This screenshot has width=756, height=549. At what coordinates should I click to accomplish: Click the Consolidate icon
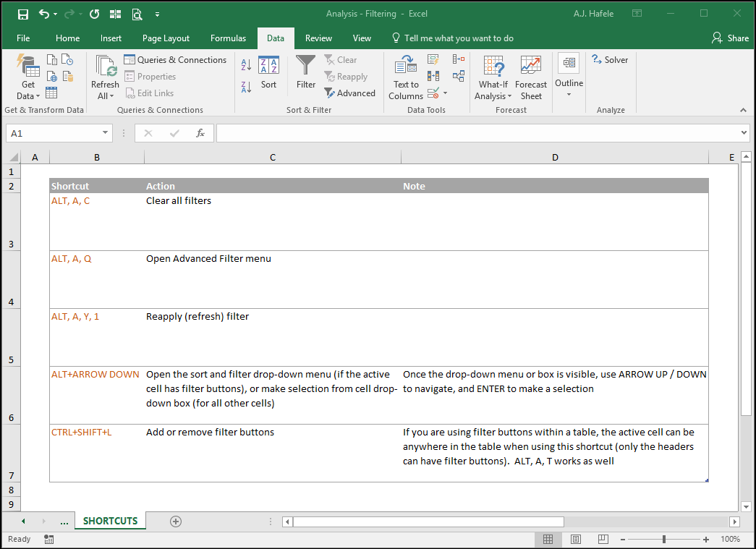point(459,59)
